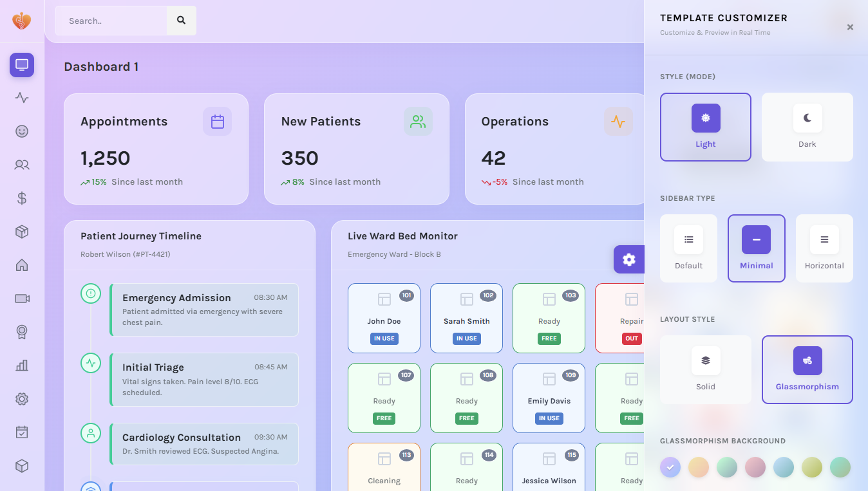This screenshot has width=868, height=491.
Task: Open the dollar sign billing icon
Action: tap(22, 198)
